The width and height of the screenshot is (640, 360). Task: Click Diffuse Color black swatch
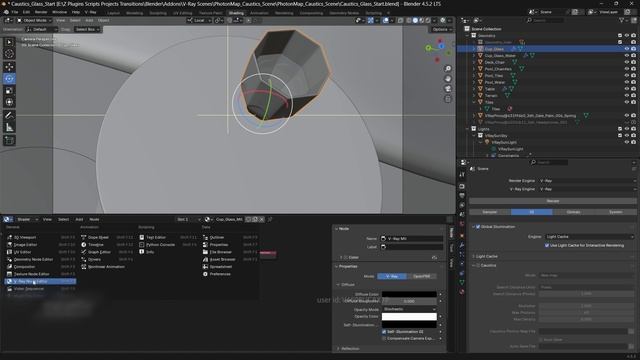point(409,294)
